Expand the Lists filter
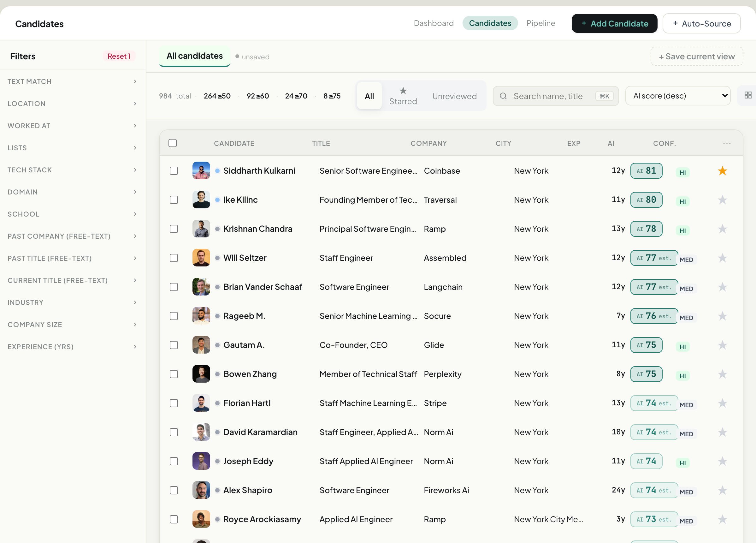756x543 pixels. (x=73, y=148)
